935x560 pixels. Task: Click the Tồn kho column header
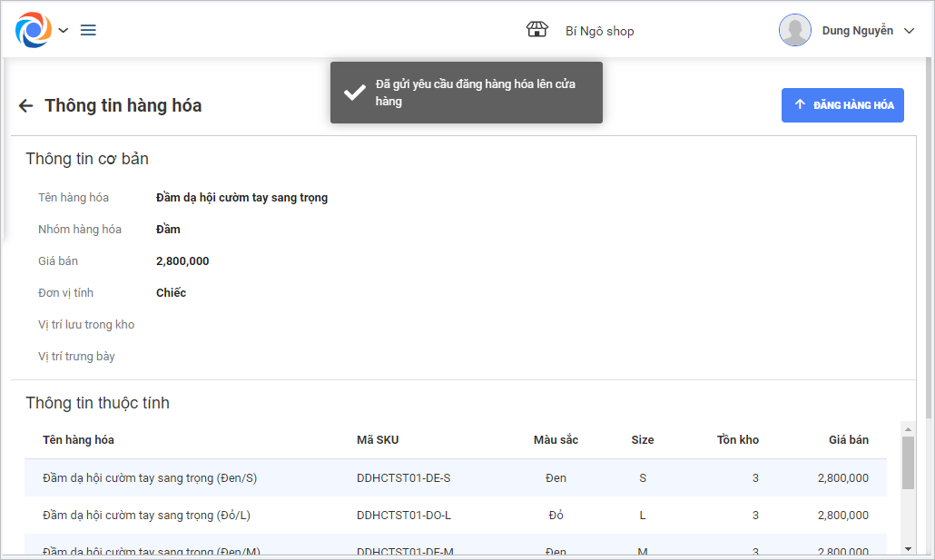coord(737,440)
